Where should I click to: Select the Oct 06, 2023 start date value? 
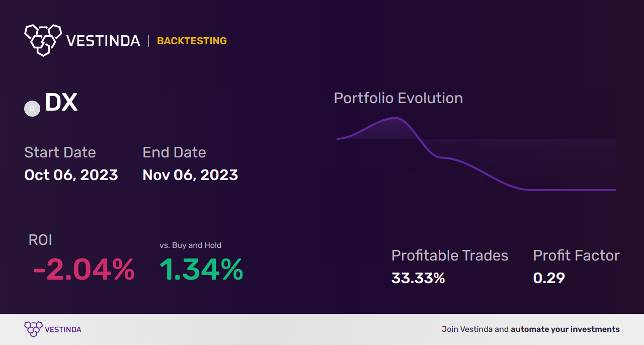71,175
